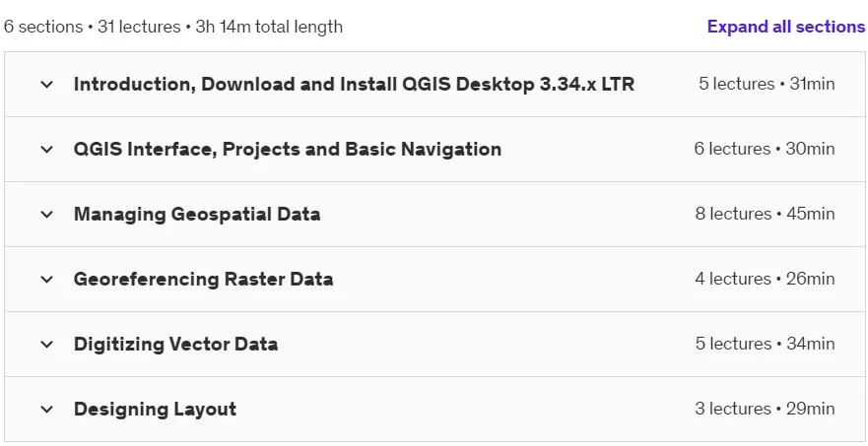The width and height of the screenshot is (868, 446).
Task: Click the Managing Geospatial Data section title
Action: (197, 215)
